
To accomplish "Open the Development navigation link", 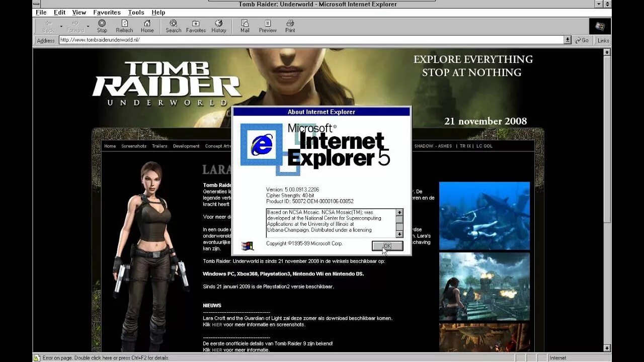I will point(186,146).
